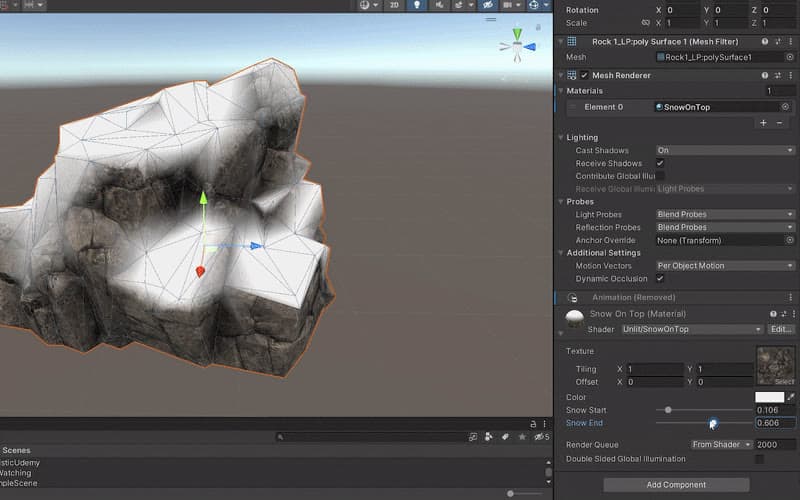Uncheck the Receive Shadows checkbox
This screenshot has height=500, width=800.
coord(660,163)
